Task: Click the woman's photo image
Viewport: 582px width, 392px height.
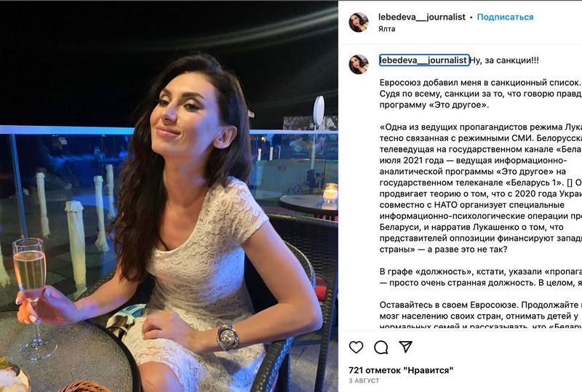Action: pos(169,197)
